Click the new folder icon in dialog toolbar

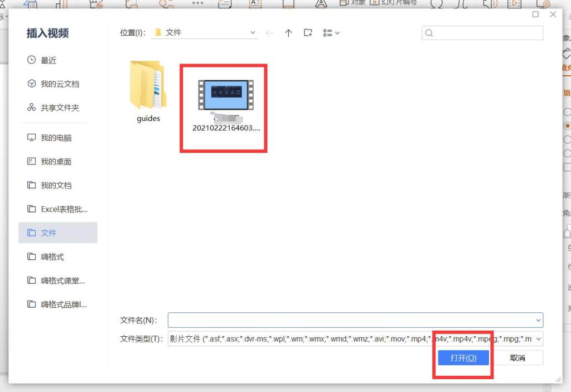pyautogui.click(x=307, y=32)
